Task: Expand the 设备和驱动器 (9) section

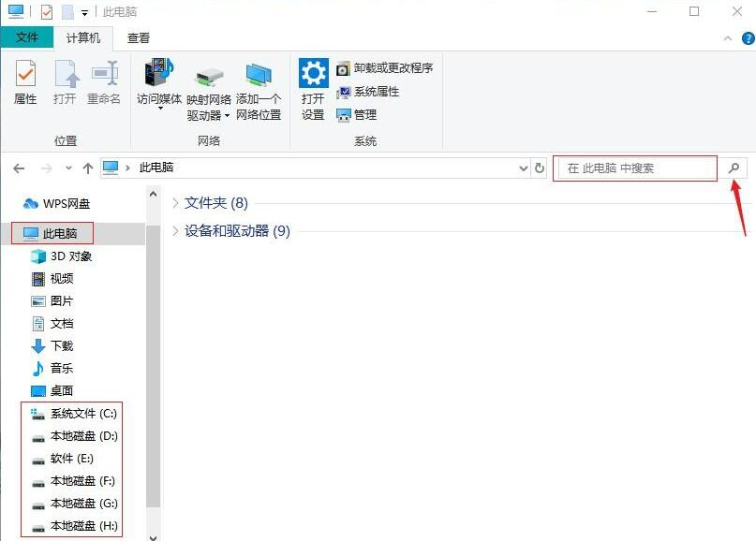Action: [x=176, y=231]
